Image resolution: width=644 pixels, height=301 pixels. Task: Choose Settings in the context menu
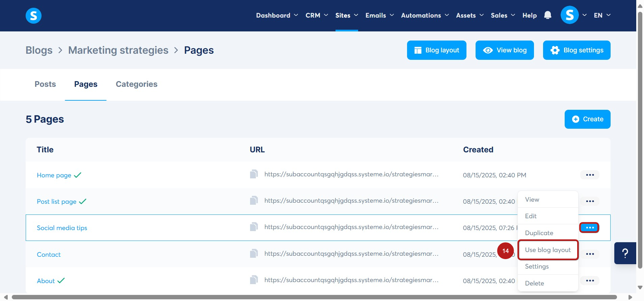tap(548, 267)
